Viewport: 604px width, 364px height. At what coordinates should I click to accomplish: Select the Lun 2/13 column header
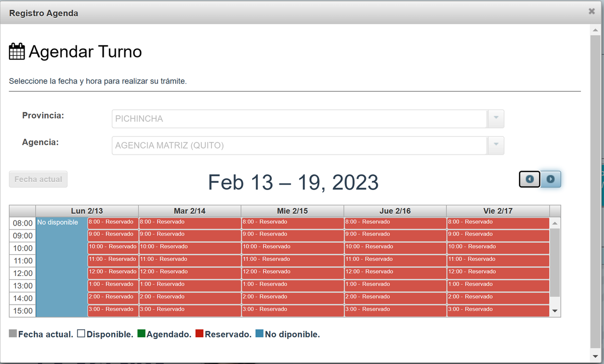click(x=87, y=211)
